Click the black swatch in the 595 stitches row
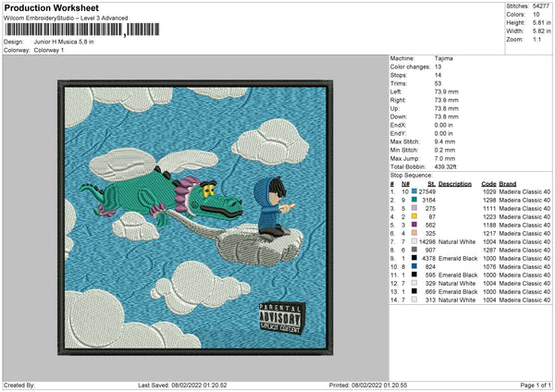Screen dimensions: 555x392 (414, 275)
